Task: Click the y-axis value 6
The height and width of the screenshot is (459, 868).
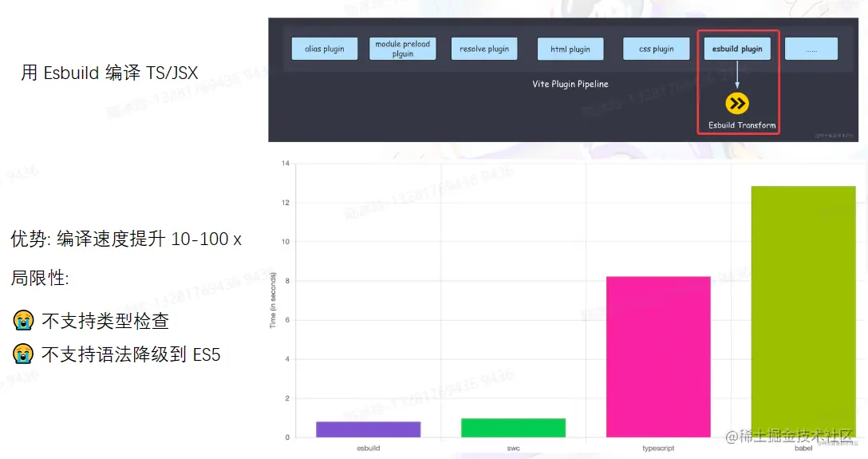Action: pos(287,320)
